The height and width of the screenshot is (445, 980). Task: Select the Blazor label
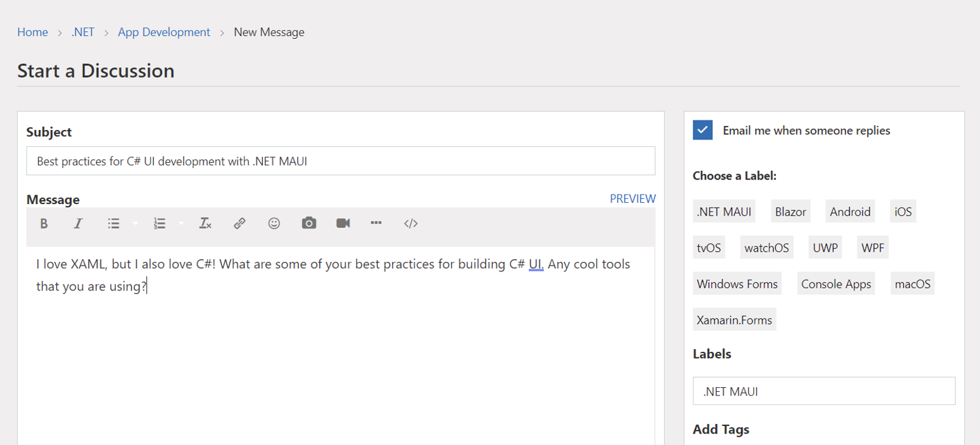790,211
